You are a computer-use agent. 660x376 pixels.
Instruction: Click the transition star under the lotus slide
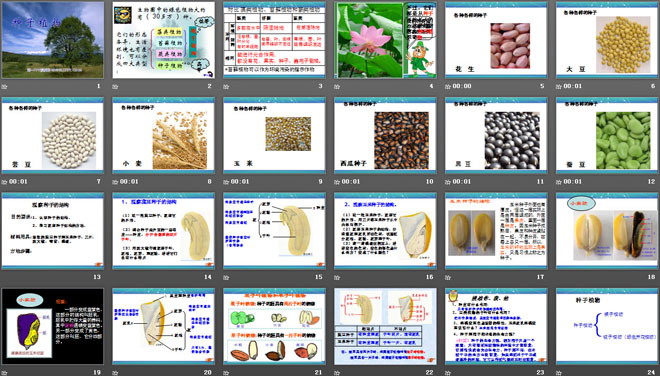[337, 87]
